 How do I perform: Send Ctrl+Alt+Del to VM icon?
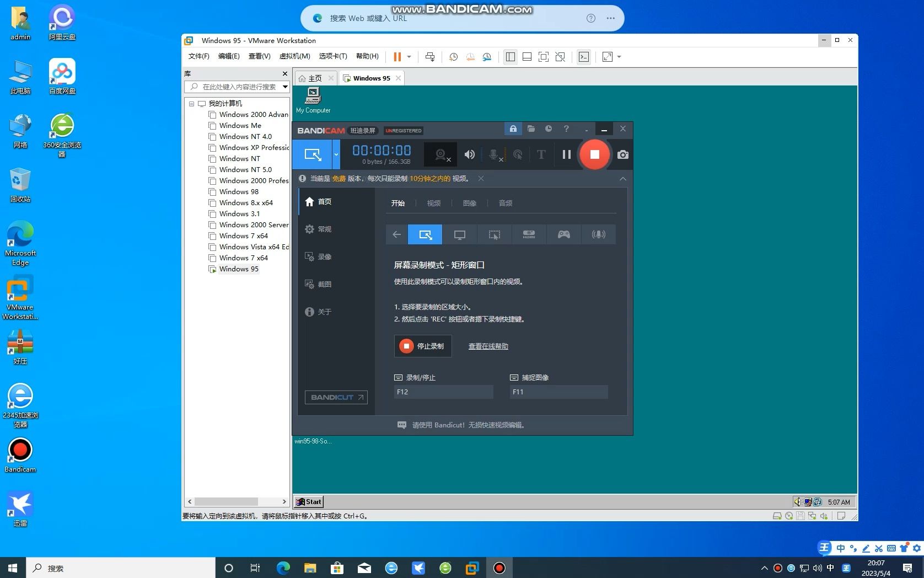tap(430, 57)
